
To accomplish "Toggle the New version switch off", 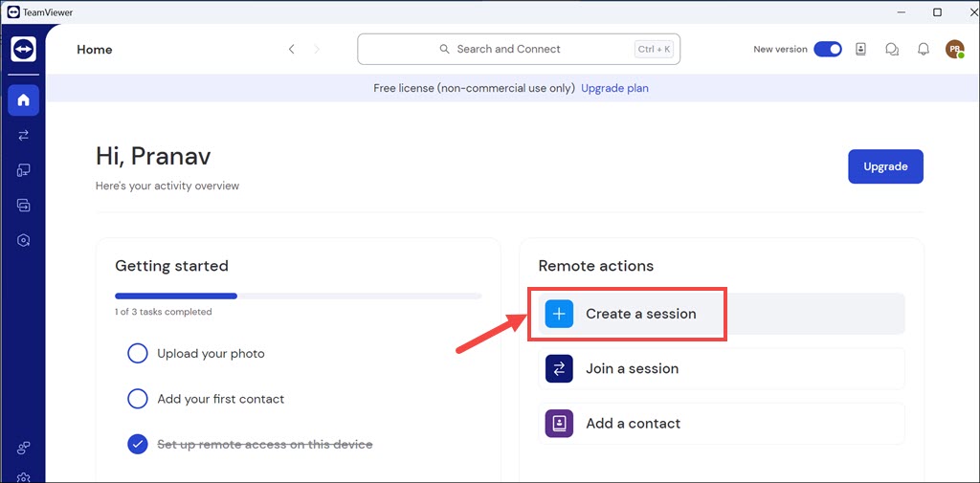I will tap(827, 50).
